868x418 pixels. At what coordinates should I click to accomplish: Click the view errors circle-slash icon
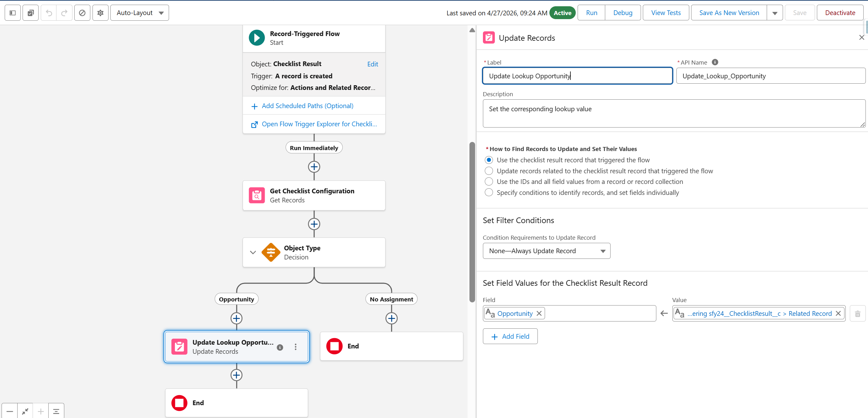pos(82,13)
